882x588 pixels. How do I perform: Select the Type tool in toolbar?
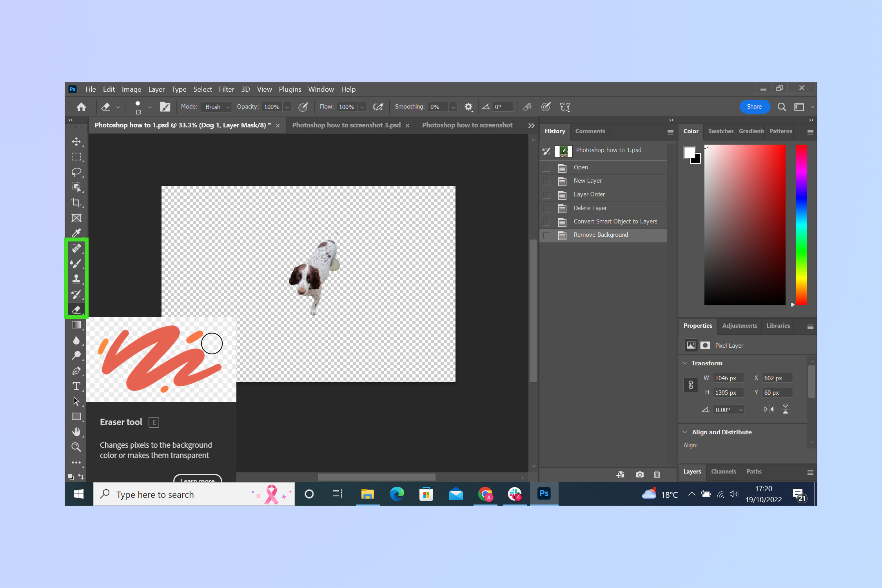[x=77, y=386]
